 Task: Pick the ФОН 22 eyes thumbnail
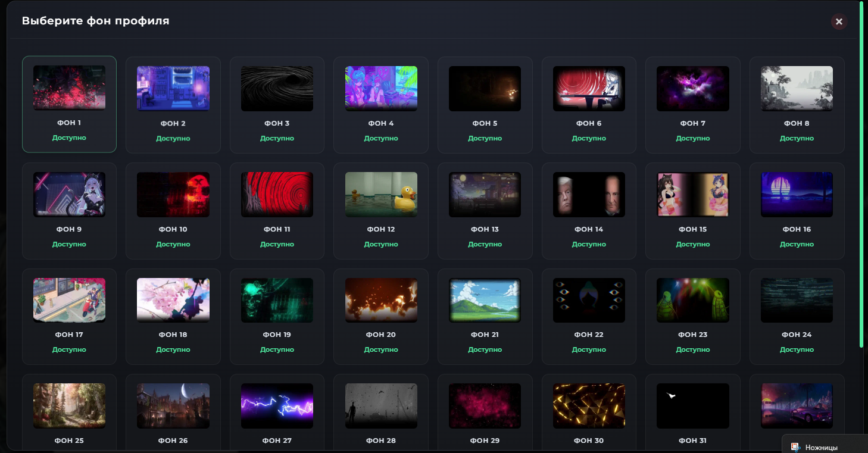tap(589, 300)
